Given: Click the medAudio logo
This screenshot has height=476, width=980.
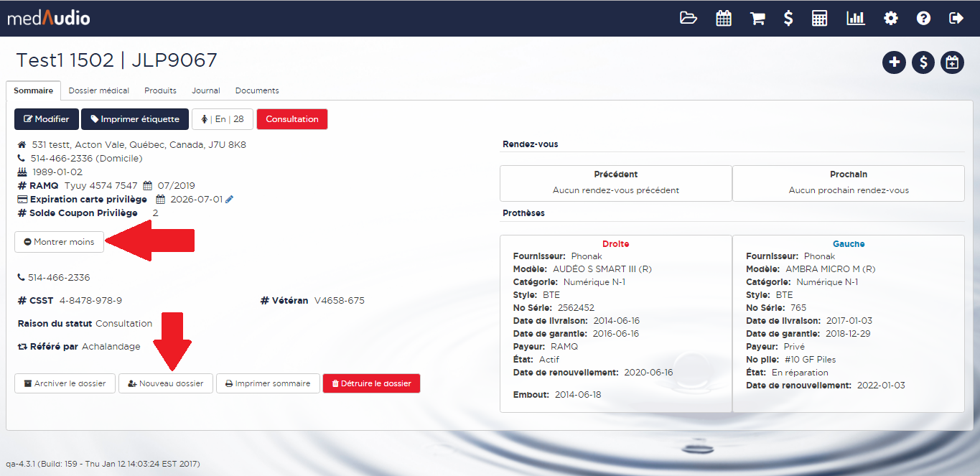Looking at the screenshot, I should pos(49,19).
